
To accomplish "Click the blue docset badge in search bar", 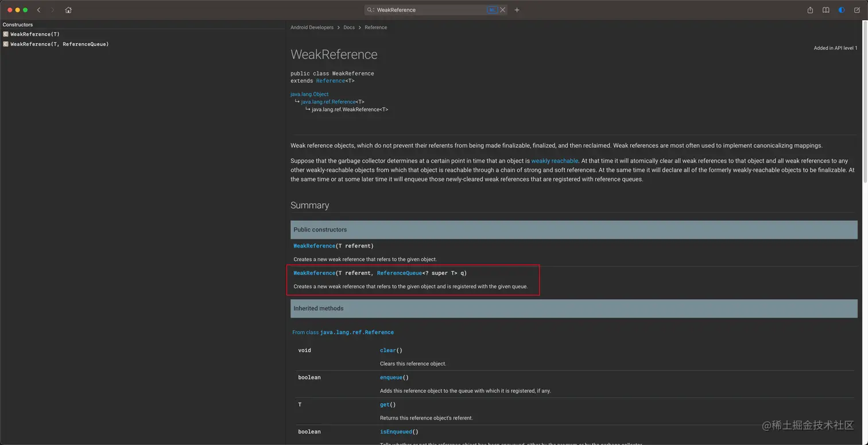I will coord(492,10).
